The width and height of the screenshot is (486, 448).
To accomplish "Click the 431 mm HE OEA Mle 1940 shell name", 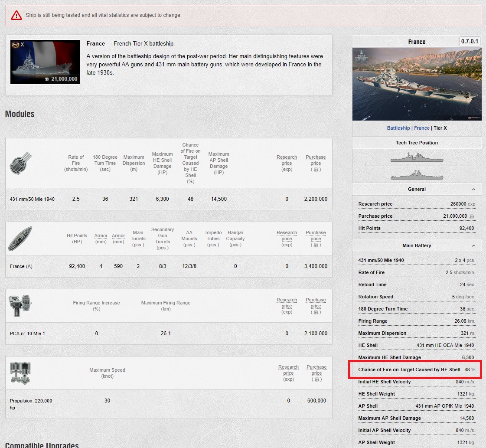I will pos(445,345).
